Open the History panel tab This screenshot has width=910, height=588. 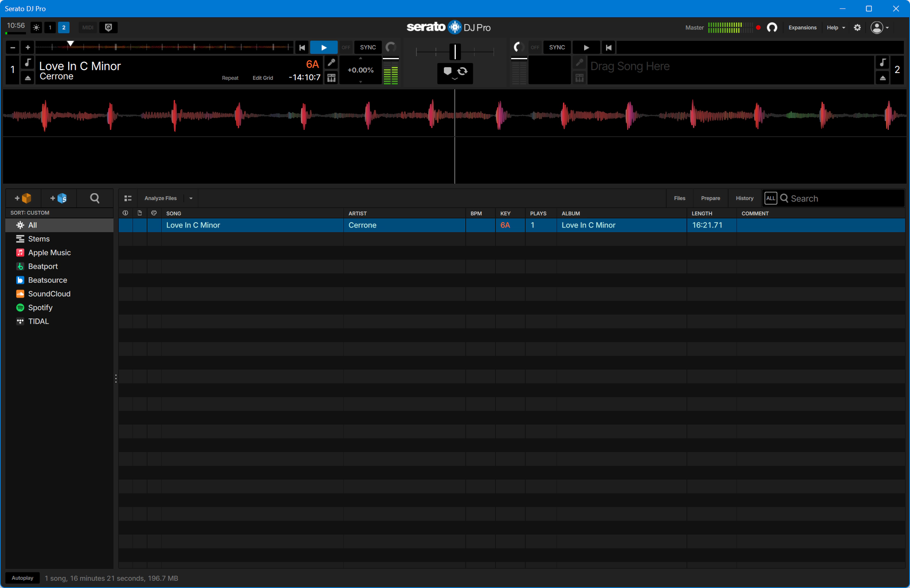(x=744, y=198)
